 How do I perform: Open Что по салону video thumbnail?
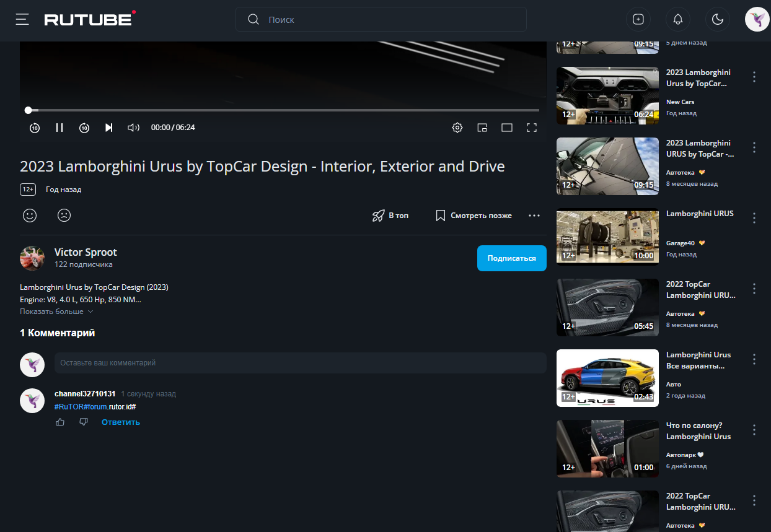click(607, 448)
